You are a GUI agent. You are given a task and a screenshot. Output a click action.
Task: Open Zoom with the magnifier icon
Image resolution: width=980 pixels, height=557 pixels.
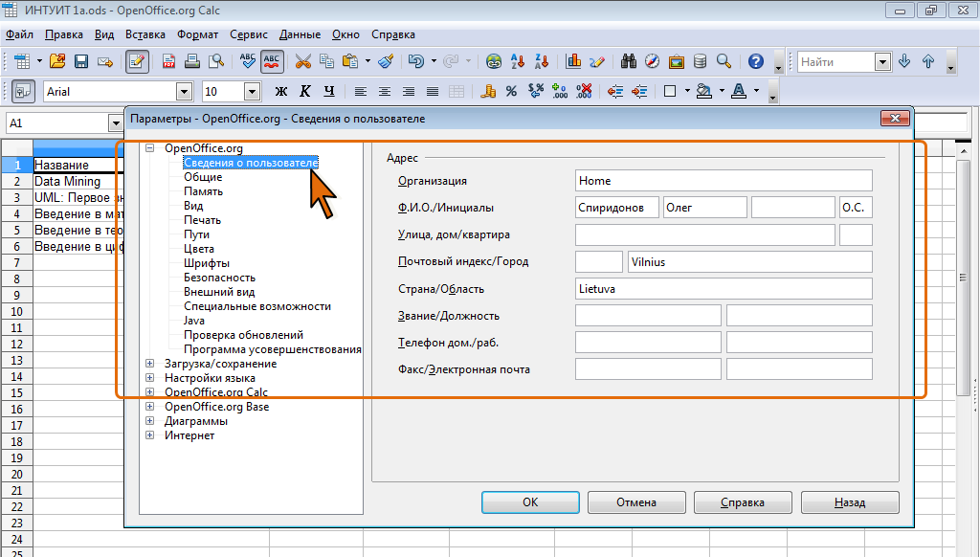coord(724,61)
